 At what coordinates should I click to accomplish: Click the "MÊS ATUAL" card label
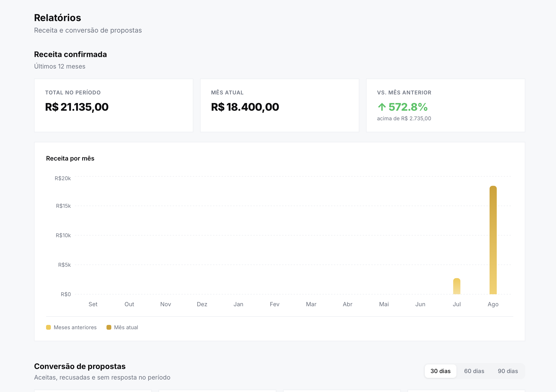[x=227, y=93]
